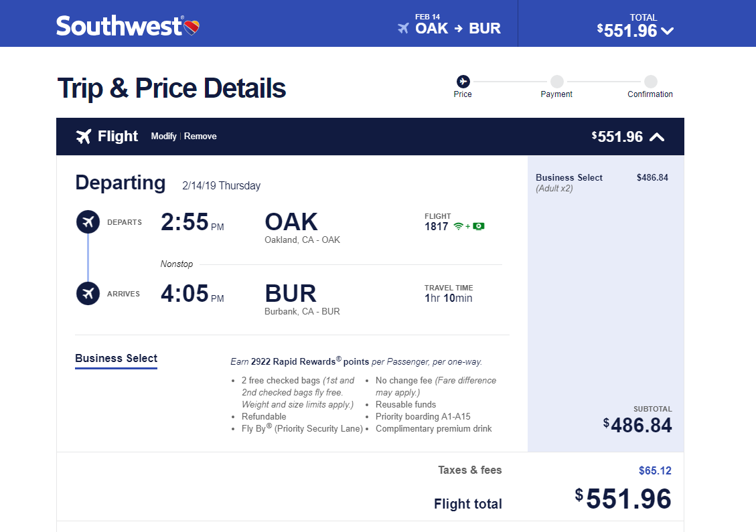Click the flight number 1817
756x532 pixels.
tap(437, 226)
